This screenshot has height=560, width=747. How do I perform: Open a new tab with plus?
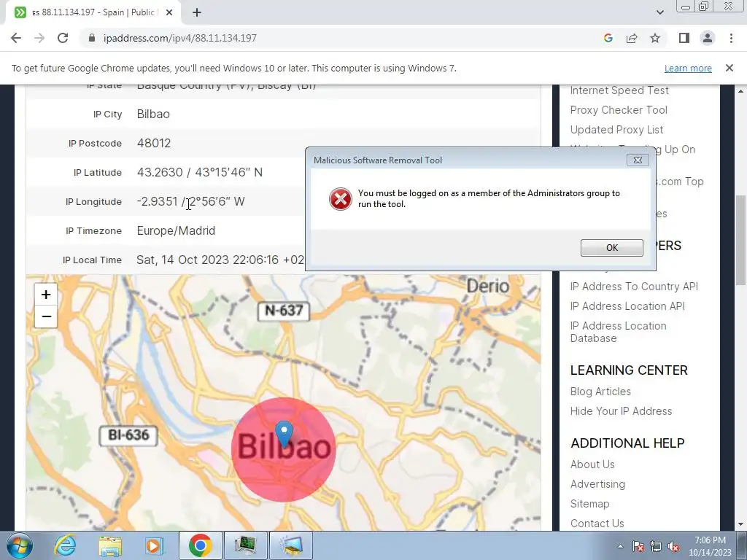[x=197, y=13]
